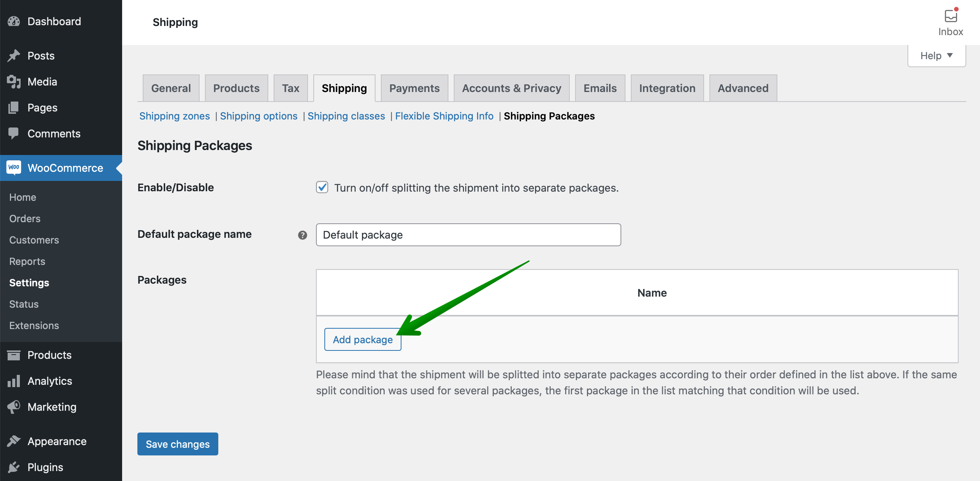Open the Inbox tray icon
Viewport: 980px width, 481px height.
click(950, 16)
